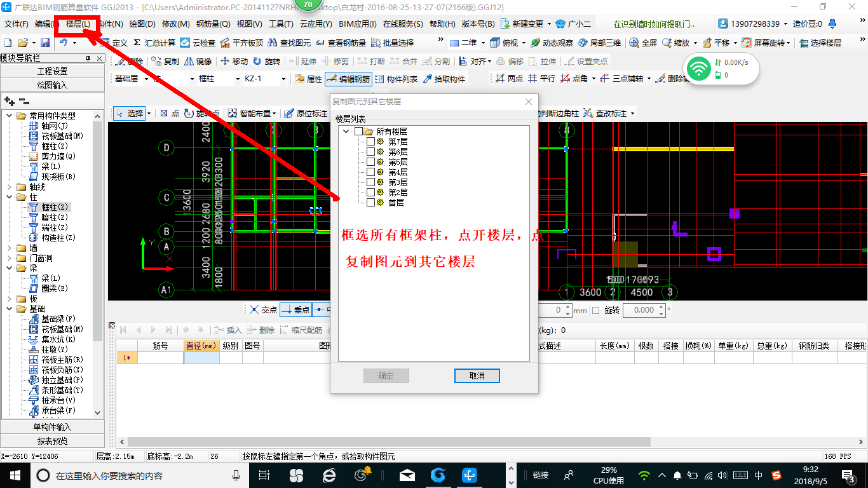Check the 第6层 floor checkbox
868x488 pixels.
click(370, 152)
